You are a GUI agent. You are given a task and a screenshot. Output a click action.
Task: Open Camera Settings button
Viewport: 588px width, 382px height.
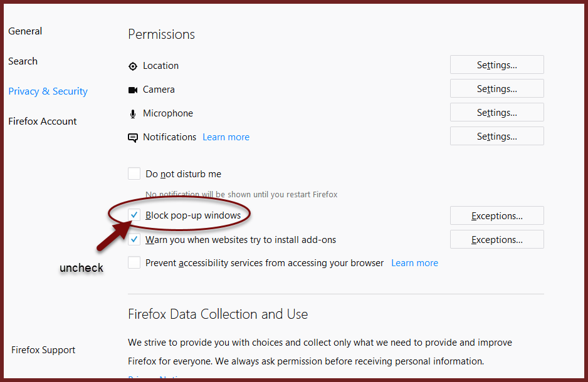497,89
